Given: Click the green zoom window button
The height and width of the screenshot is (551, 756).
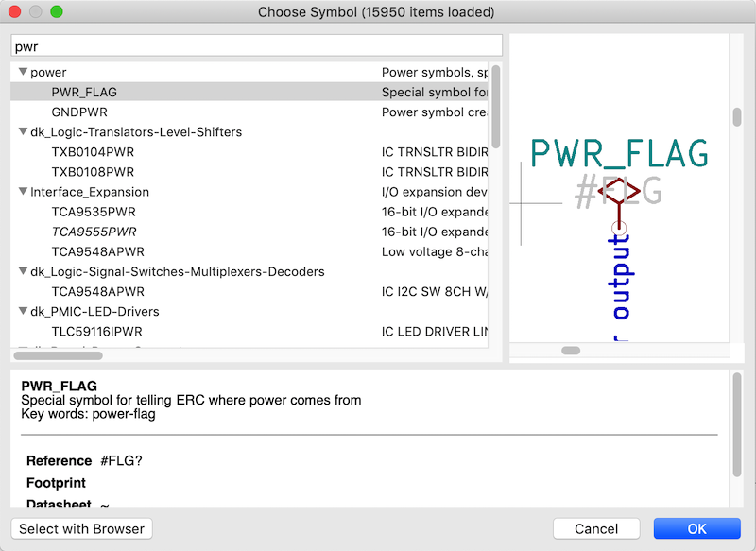Looking at the screenshot, I should [x=57, y=11].
